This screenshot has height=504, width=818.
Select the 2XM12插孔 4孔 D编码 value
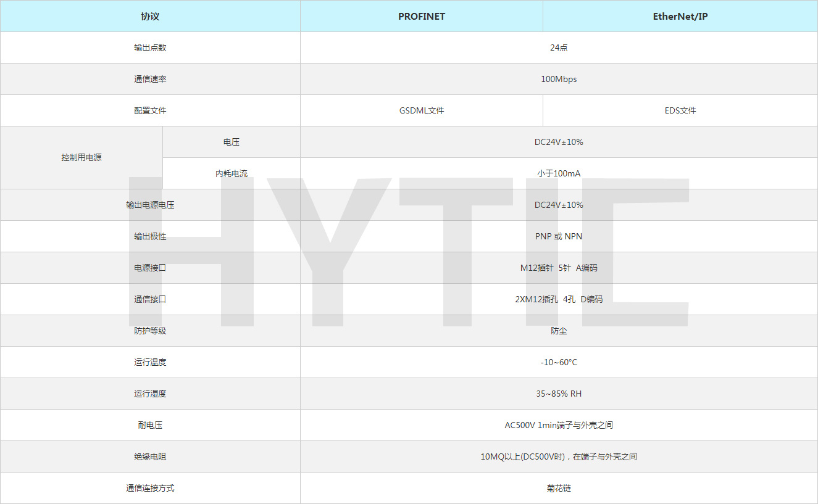point(559,299)
